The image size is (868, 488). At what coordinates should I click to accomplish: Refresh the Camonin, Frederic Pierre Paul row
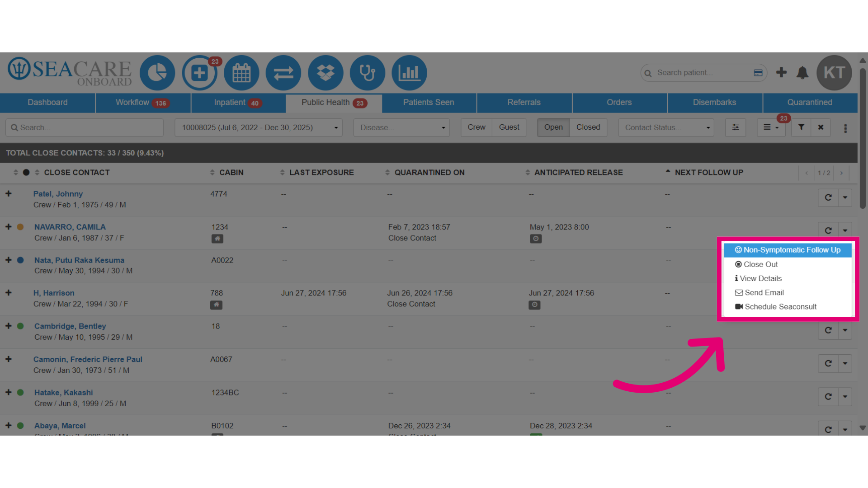(828, 363)
